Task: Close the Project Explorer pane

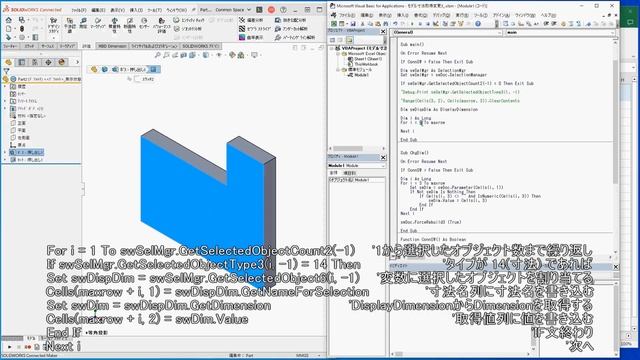Action: coord(383,31)
